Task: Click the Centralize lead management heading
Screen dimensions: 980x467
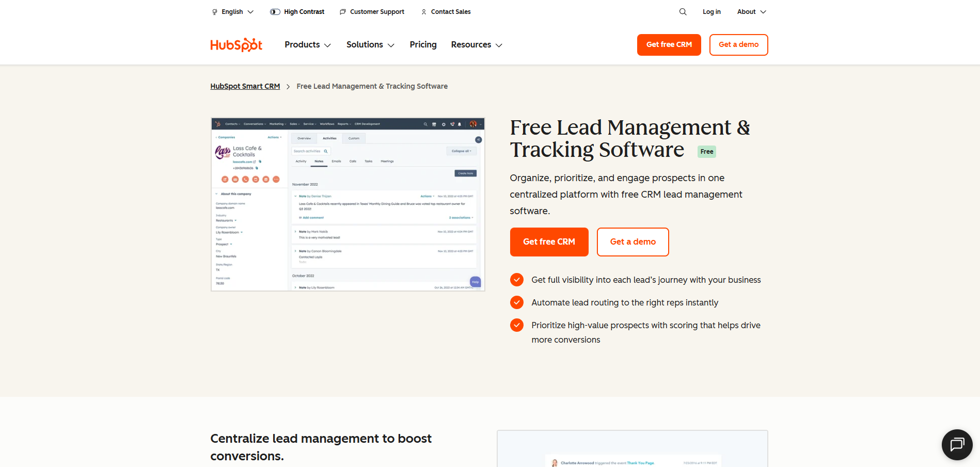Action: 321,447
